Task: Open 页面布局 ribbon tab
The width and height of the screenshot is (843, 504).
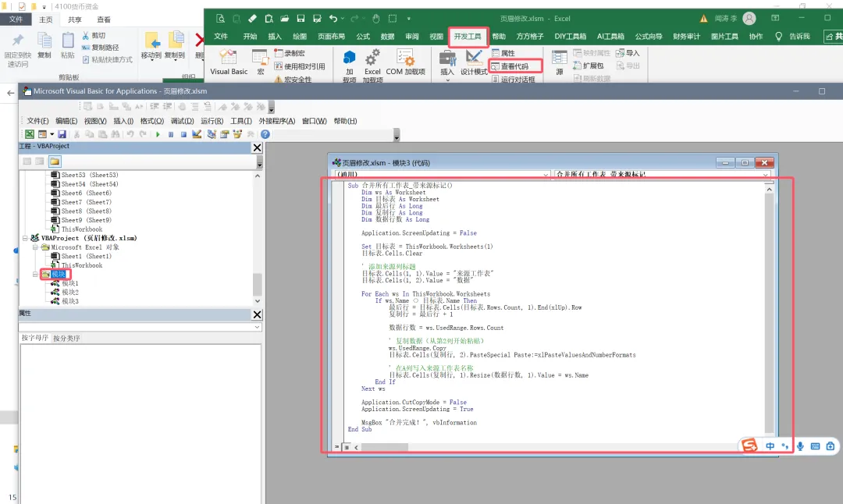Action: pos(331,37)
